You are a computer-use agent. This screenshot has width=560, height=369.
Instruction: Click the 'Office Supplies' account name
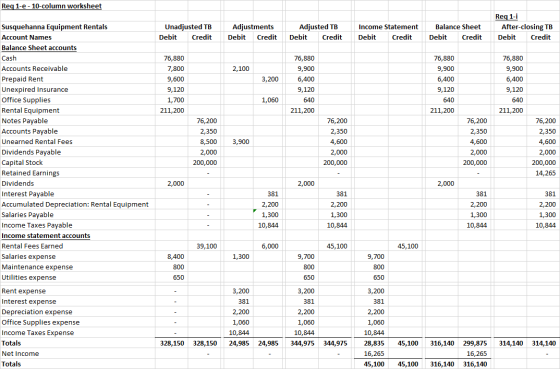click(26, 100)
